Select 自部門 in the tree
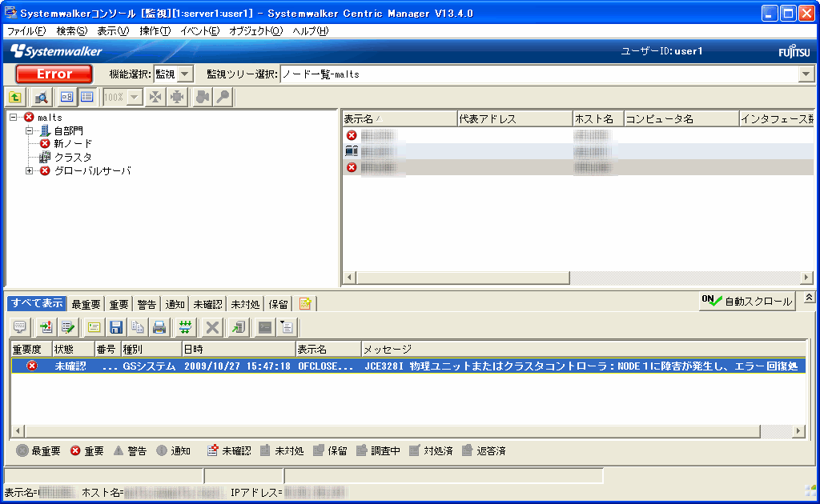This screenshot has width=820, height=504. pos(69,130)
